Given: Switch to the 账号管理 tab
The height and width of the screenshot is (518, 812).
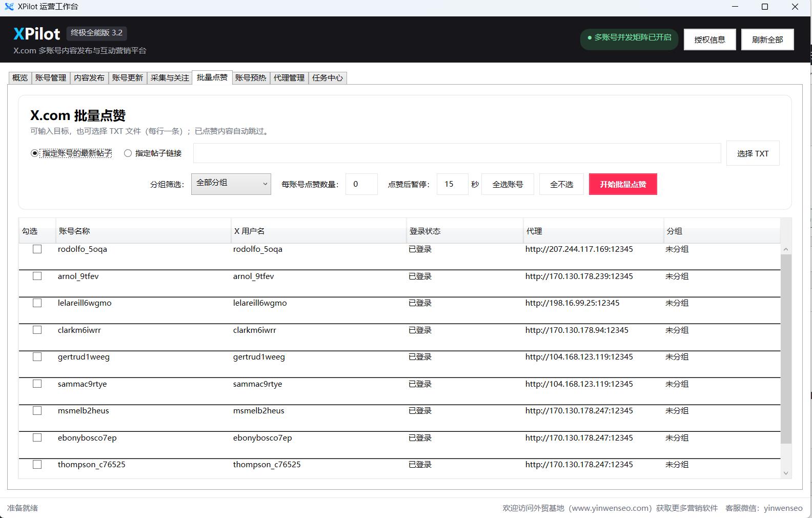Looking at the screenshot, I should pos(51,77).
